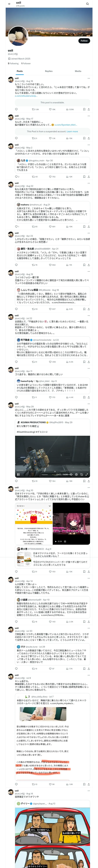Like the Aug 16 post with 19K likes
Image resolution: width=98 pixels, height=868 pixels.
(52, 109)
